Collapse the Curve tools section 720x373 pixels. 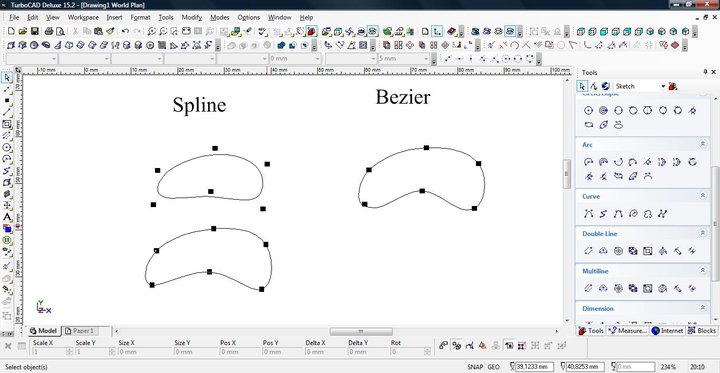(x=703, y=196)
